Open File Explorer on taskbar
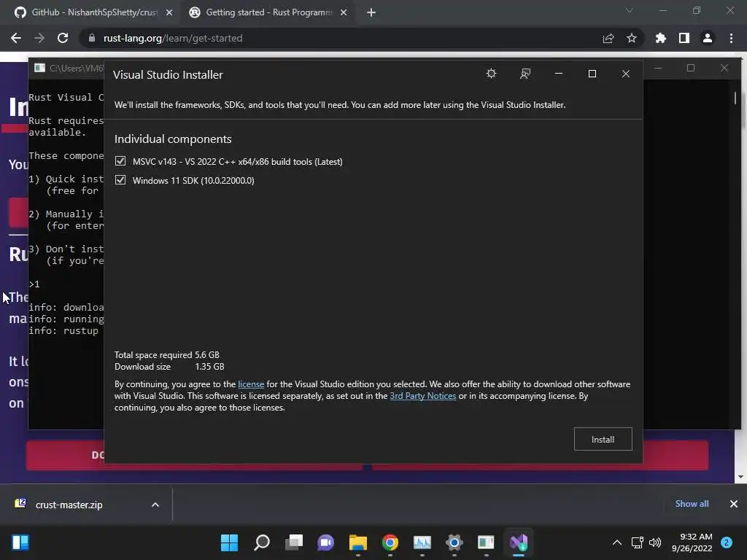Screen dimensions: 747x560 point(357,542)
